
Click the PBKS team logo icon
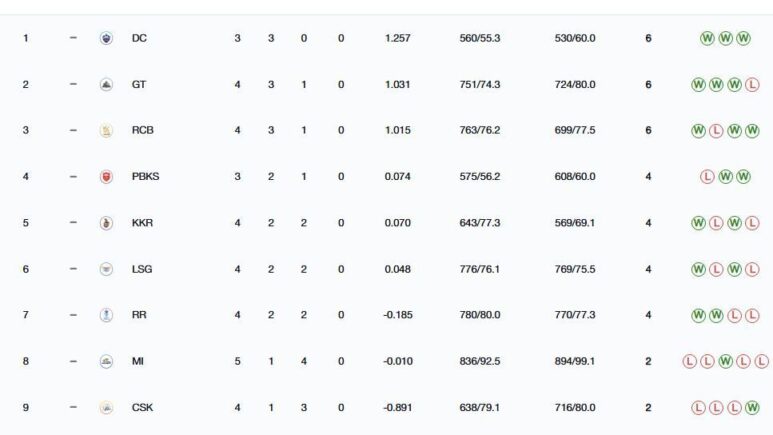pos(106,177)
